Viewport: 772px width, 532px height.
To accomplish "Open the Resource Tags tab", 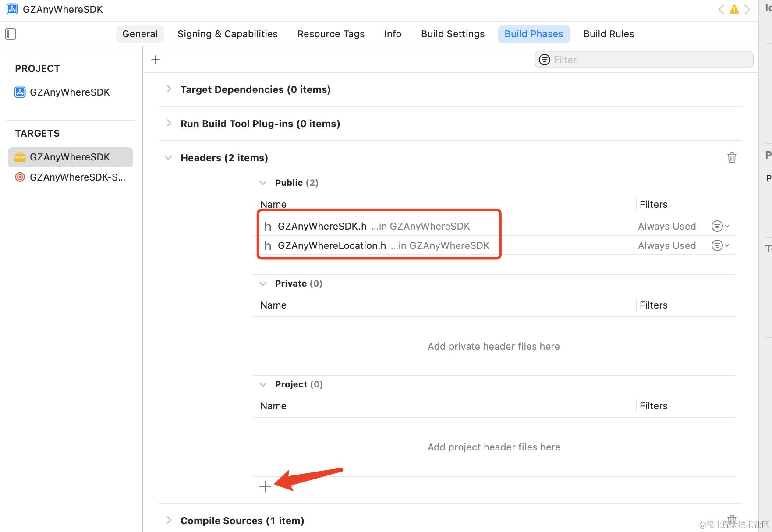I will coord(331,34).
